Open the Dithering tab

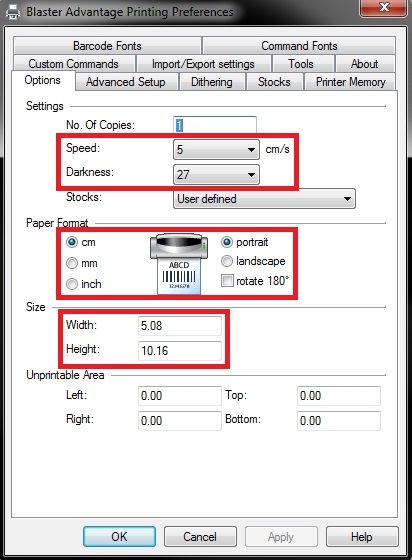212,82
